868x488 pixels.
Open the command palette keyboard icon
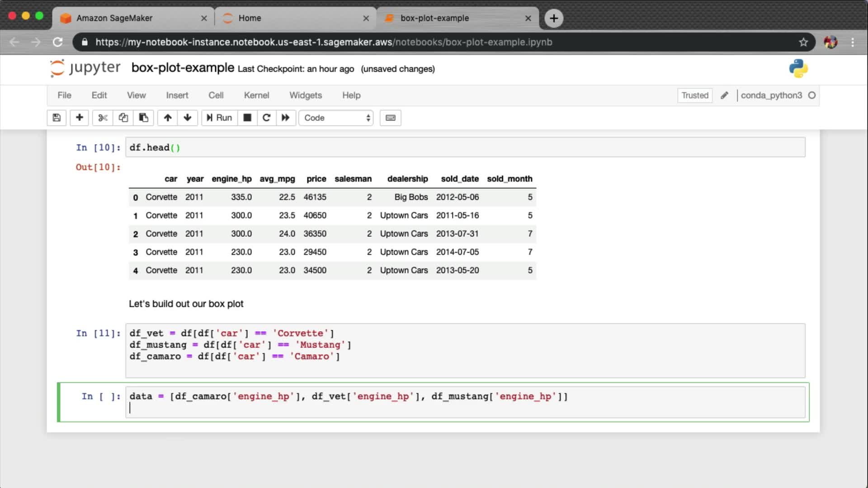tap(390, 118)
